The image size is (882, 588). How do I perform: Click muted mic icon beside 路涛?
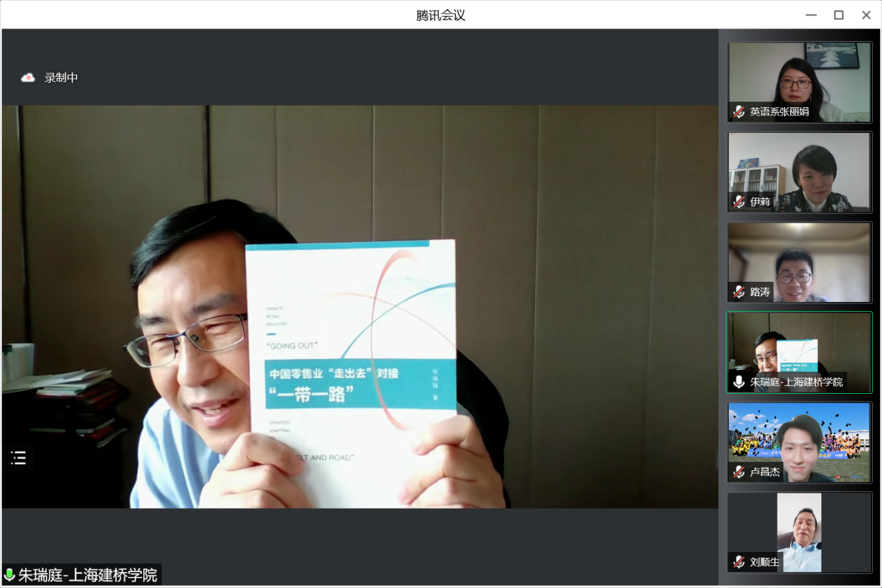pyautogui.click(x=739, y=292)
